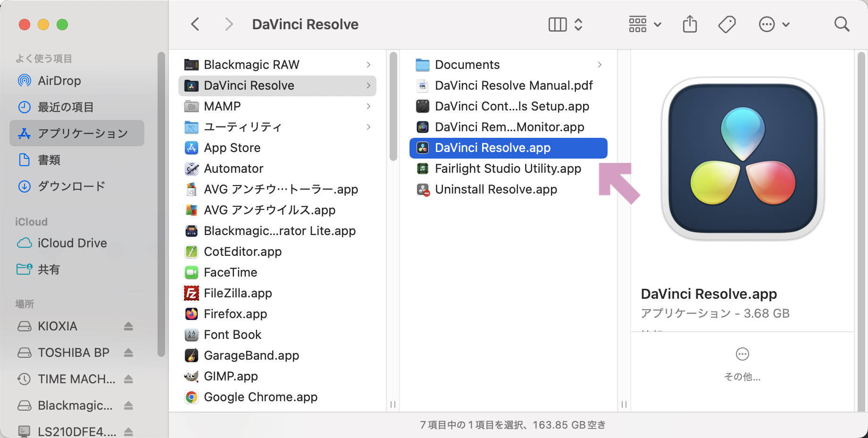Open Firefox.app from Applications
The width and height of the screenshot is (868, 438).
coord(235,314)
